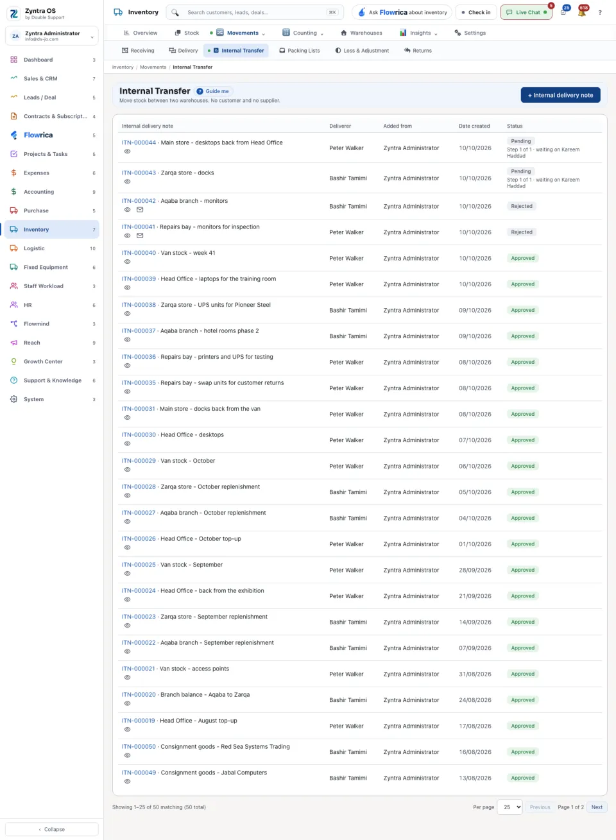
Task: View ITN-000043 using its eye icon
Action: pos(127,182)
